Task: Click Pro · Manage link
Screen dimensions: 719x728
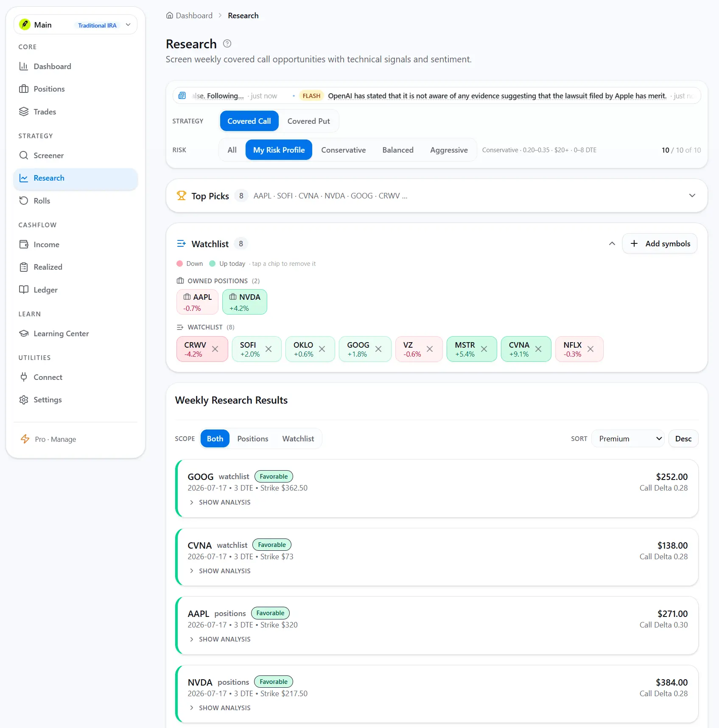Action: pos(55,439)
